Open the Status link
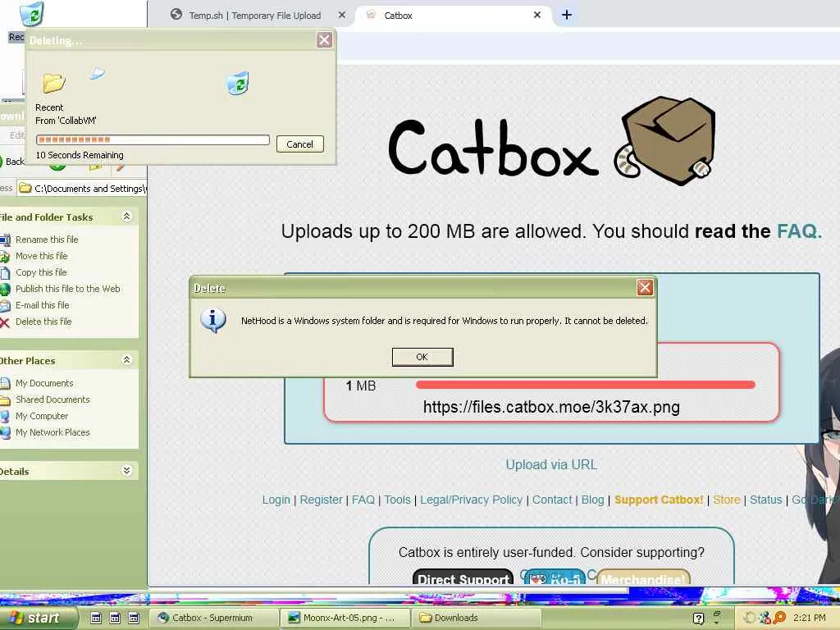 click(765, 500)
